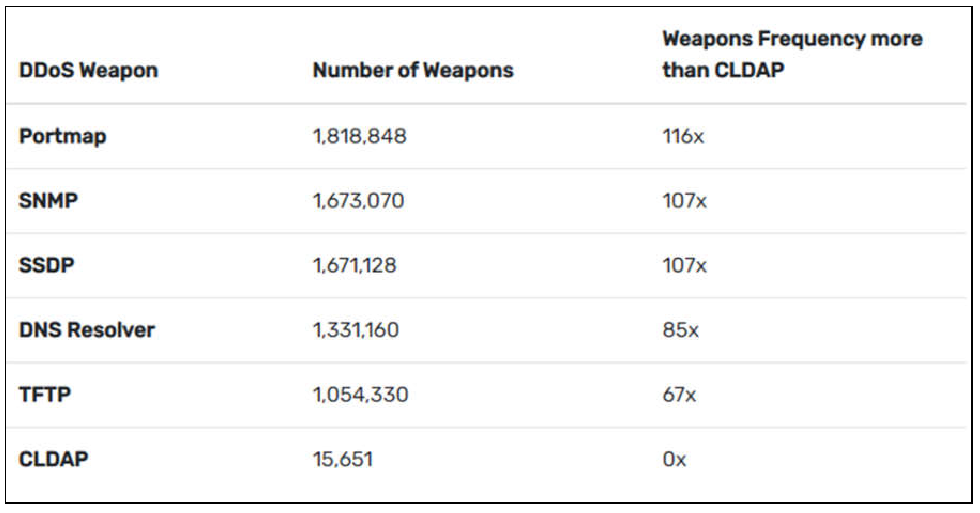980x513 pixels.
Task: Click the value 1,054,330 for TFTP
Action: (x=360, y=394)
